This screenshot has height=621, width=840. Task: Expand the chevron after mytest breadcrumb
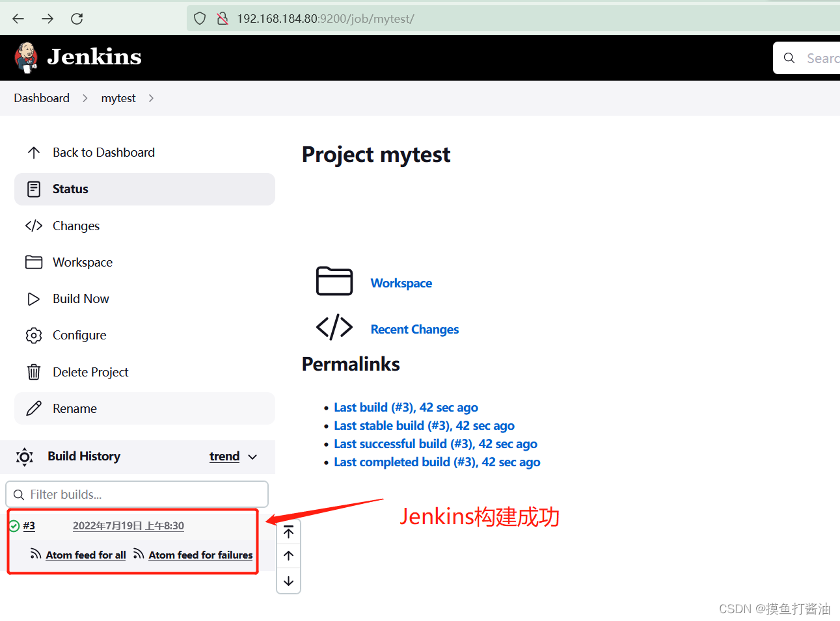coord(151,98)
